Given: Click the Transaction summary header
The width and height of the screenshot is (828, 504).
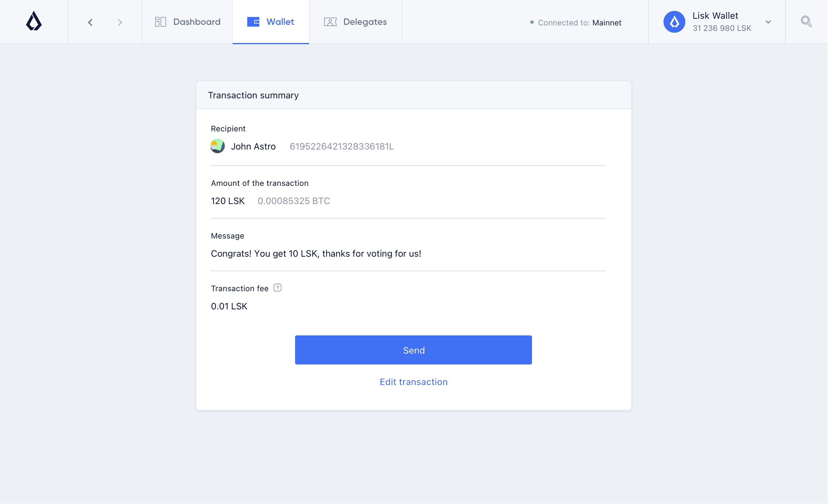Looking at the screenshot, I should point(253,95).
